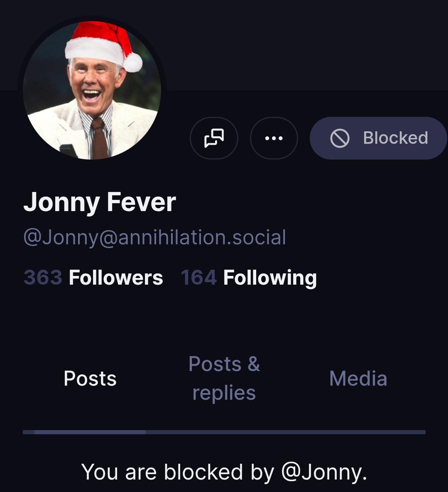Switch to the Media tab
Viewport: 448px width, 492px height.
(x=358, y=379)
